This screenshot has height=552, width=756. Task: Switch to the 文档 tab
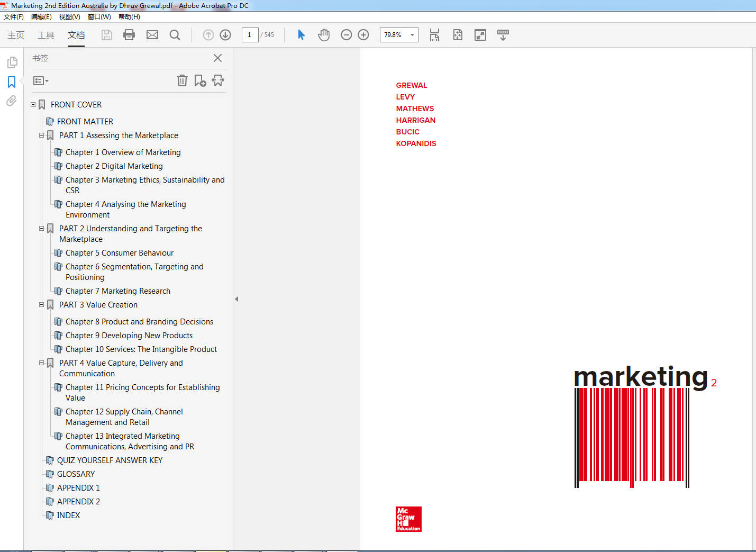point(76,35)
